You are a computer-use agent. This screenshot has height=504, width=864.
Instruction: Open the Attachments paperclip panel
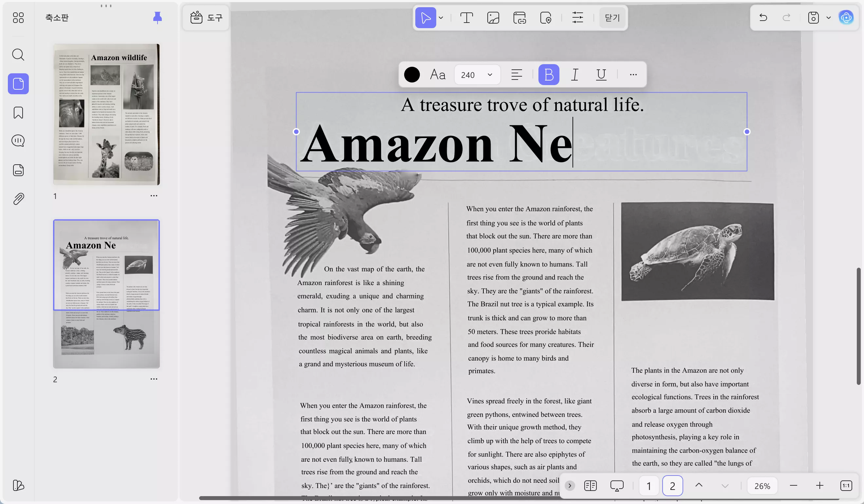click(18, 199)
